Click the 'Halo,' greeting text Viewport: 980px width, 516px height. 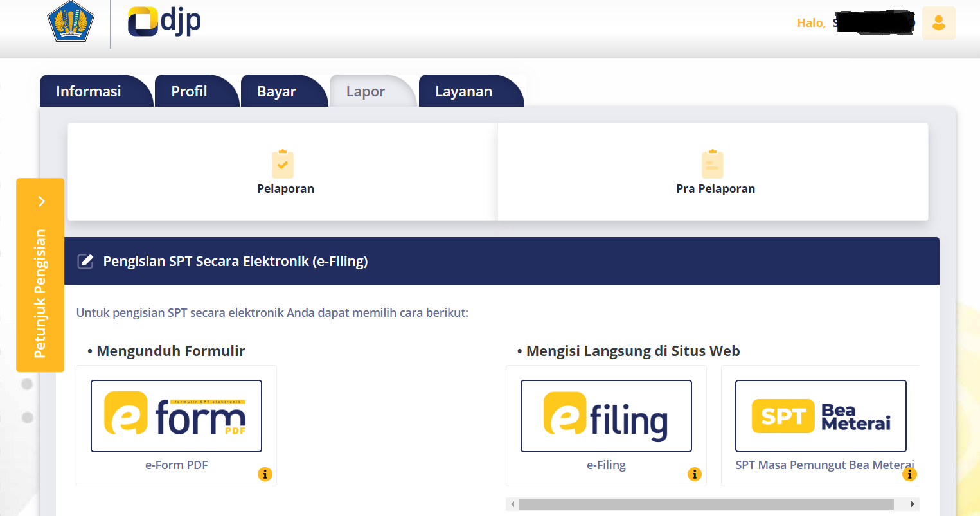click(x=811, y=23)
